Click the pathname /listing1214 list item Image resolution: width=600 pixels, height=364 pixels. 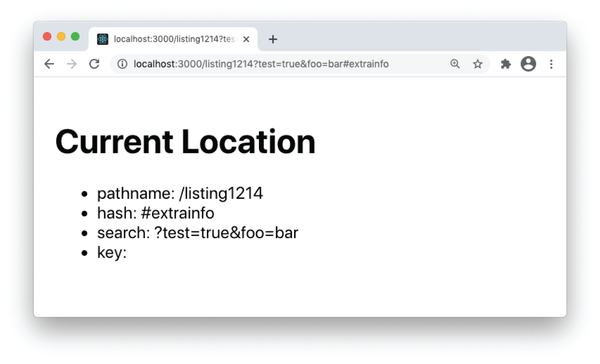click(179, 193)
